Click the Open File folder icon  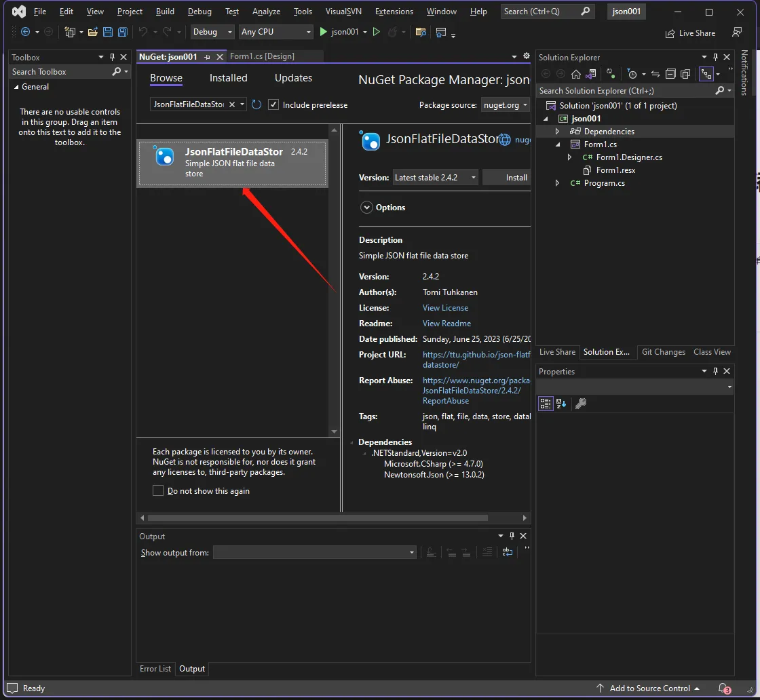[x=92, y=32]
